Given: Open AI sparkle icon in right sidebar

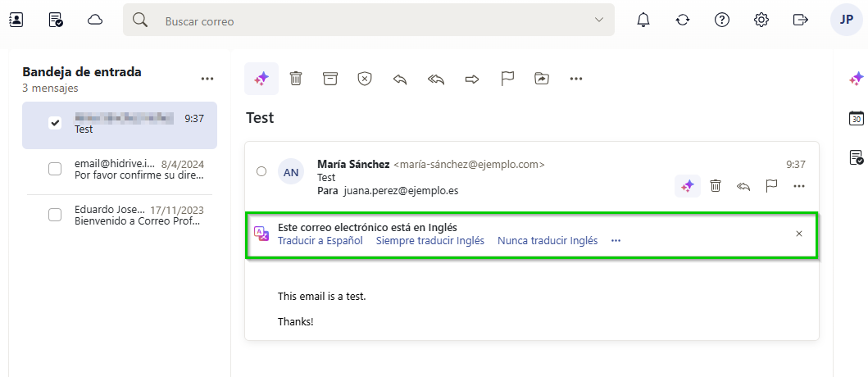Looking at the screenshot, I should pyautogui.click(x=857, y=79).
